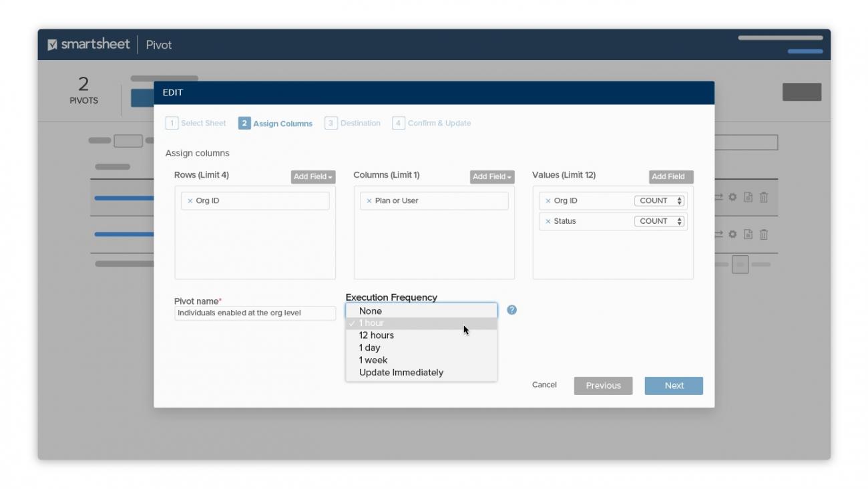Open the Add Field dropdown for Rows
This screenshot has width=868, height=489.
coord(313,176)
